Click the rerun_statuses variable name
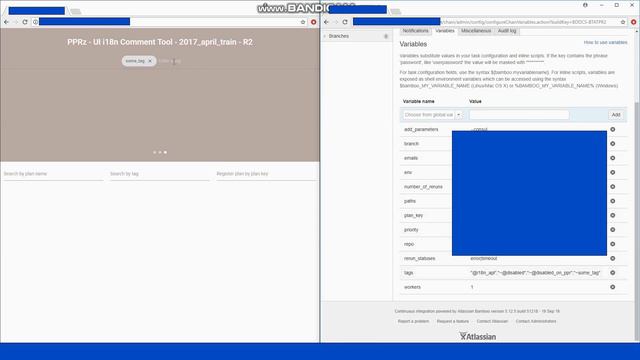 [x=419, y=258]
